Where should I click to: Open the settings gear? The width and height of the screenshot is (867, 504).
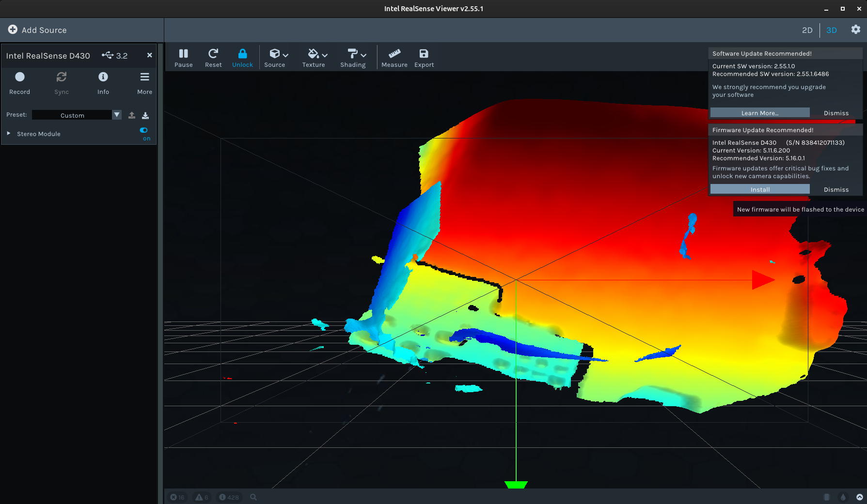[855, 30]
